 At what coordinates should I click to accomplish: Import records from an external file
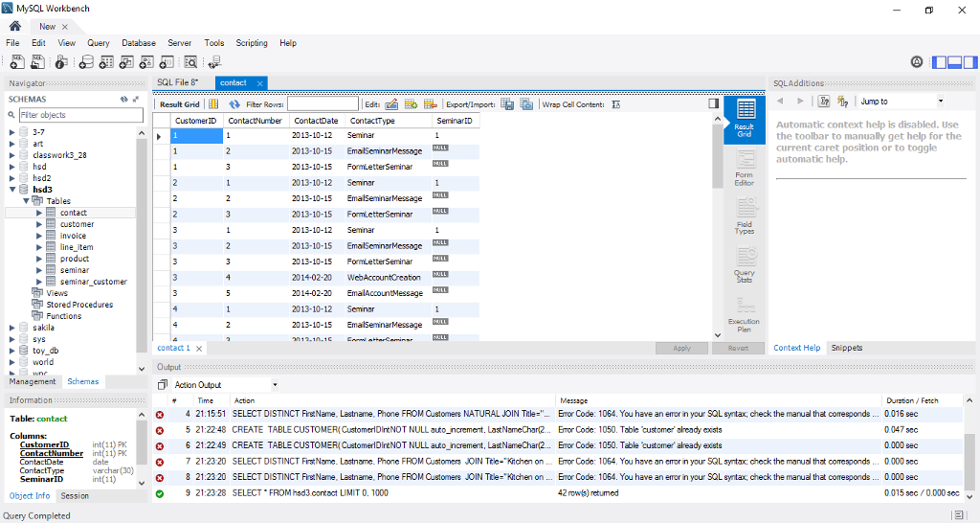527,104
